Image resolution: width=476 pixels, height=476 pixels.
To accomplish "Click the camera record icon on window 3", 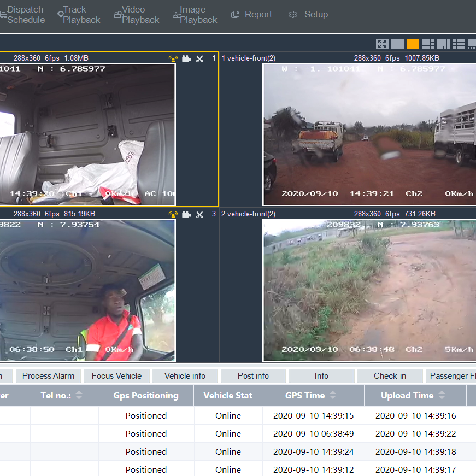I will tap(186, 214).
